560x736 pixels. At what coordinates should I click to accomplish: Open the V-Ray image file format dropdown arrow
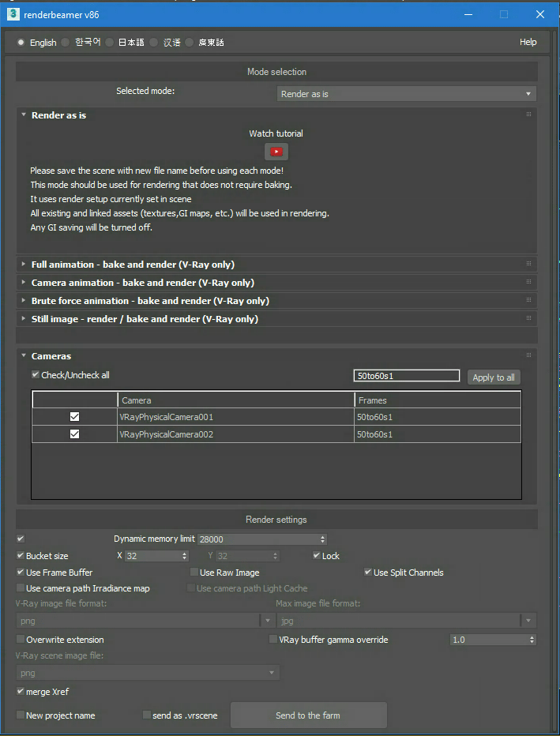268,621
